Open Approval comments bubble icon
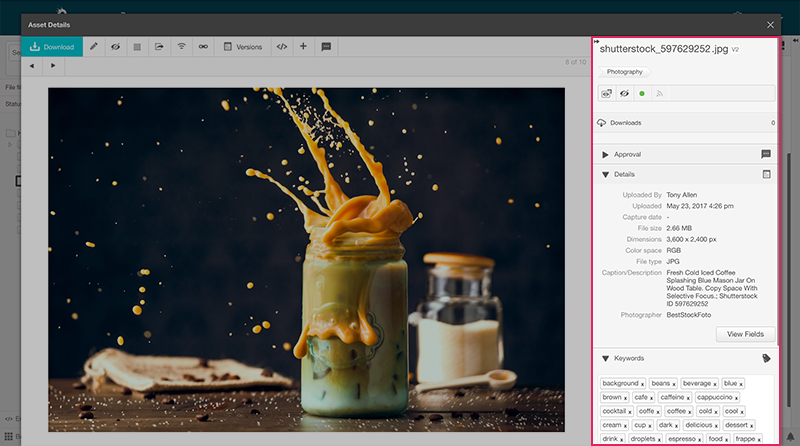The image size is (800, 446). 766,154
